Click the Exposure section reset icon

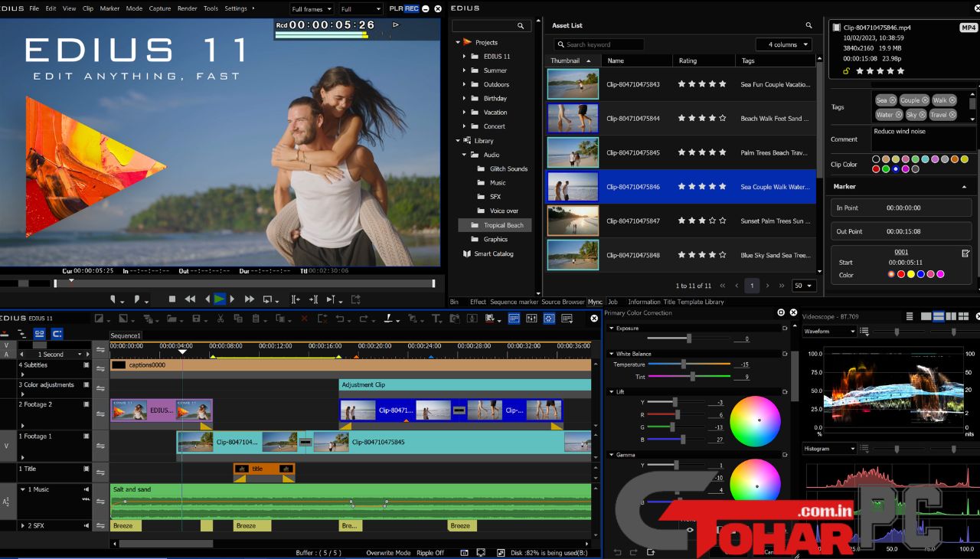pos(785,328)
